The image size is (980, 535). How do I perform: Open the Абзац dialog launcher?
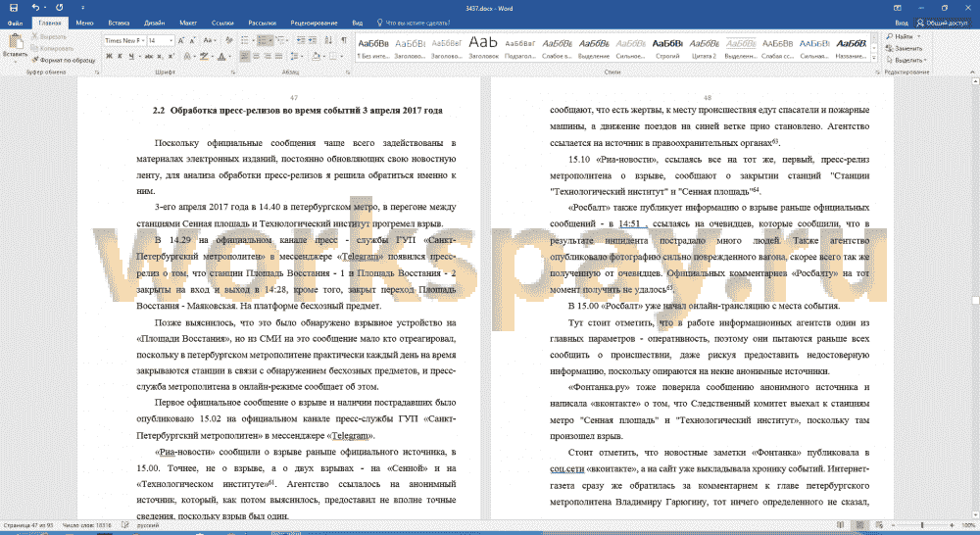coord(348,73)
